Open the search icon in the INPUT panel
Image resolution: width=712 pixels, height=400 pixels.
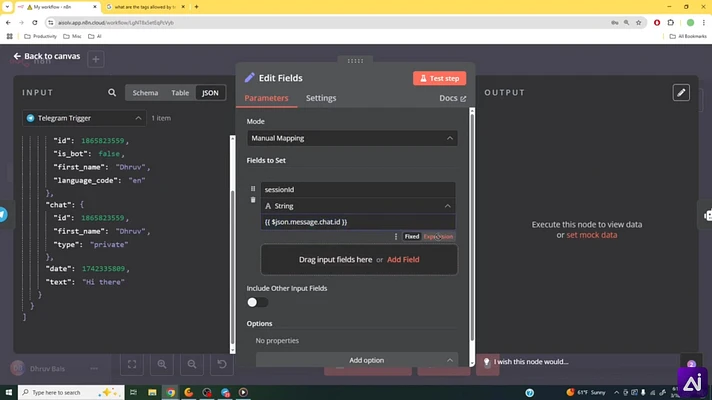112,93
